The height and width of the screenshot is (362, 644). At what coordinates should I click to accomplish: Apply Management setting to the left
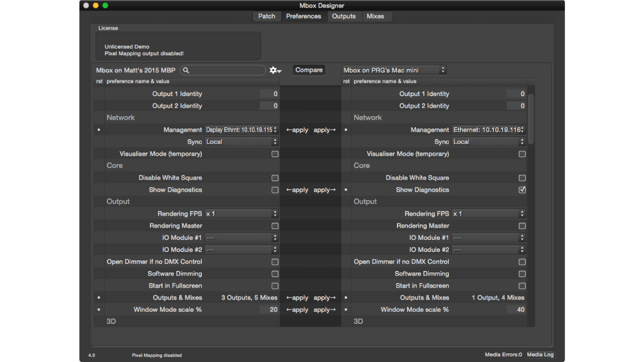pyautogui.click(x=297, y=130)
